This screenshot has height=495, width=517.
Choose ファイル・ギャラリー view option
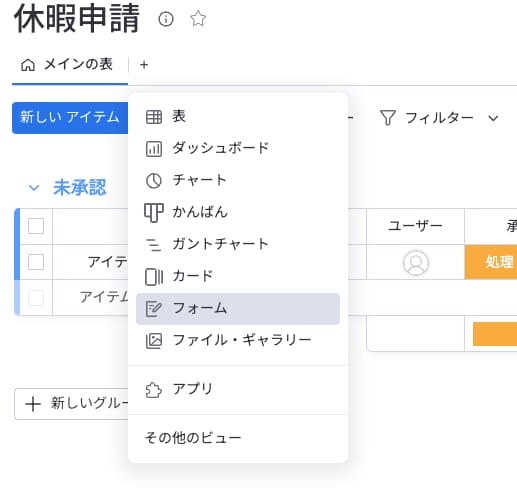pos(238,341)
